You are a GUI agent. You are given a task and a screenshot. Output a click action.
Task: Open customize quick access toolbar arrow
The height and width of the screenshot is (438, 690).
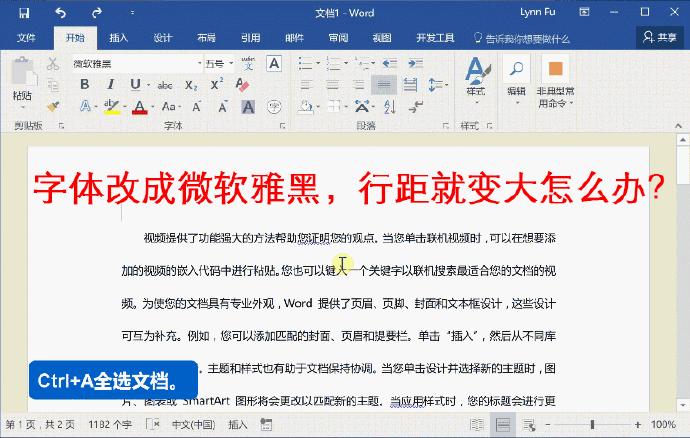(132, 13)
